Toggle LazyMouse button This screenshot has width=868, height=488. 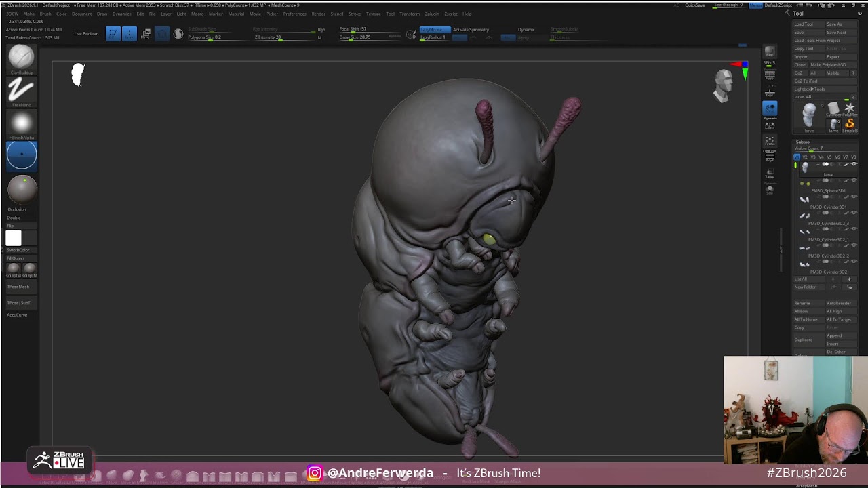coord(435,30)
